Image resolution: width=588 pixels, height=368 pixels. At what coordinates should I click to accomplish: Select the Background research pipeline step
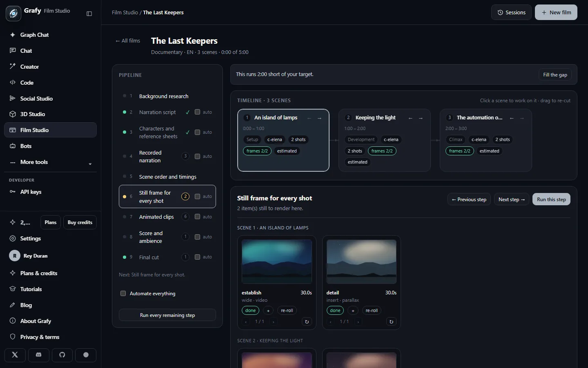click(x=167, y=96)
